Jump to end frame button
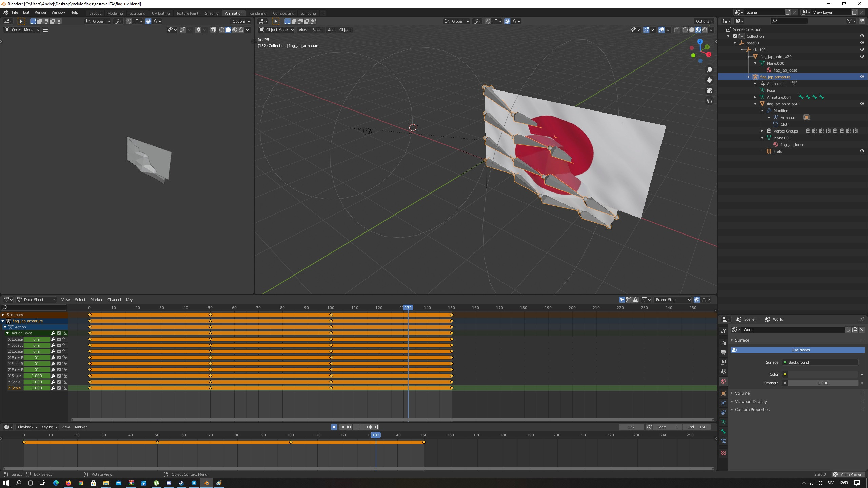Viewport: 868px width, 488px height. point(376,427)
